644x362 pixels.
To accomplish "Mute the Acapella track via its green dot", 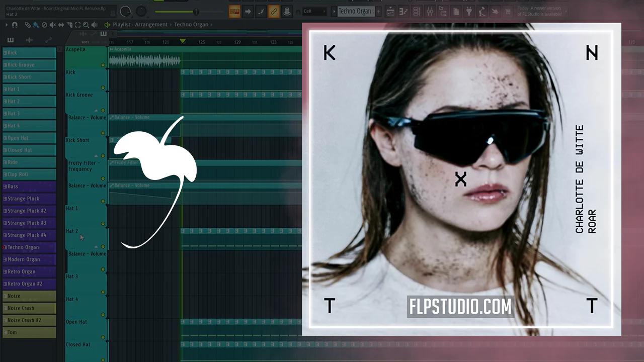I will point(103,65).
